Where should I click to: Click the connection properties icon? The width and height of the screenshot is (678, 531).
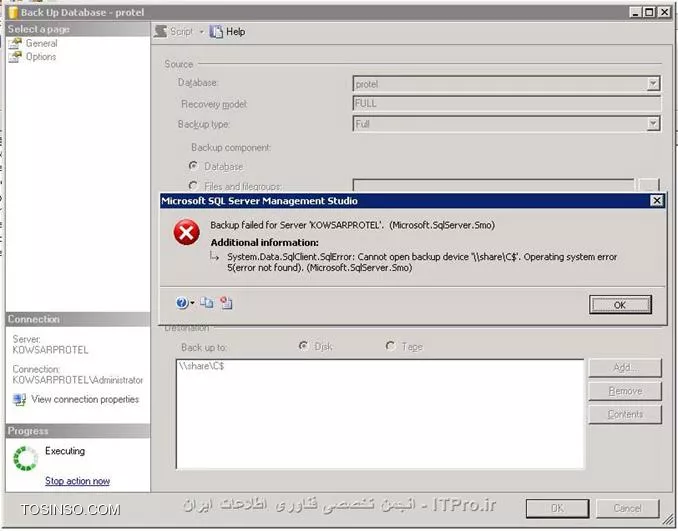[x=19, y=399]
